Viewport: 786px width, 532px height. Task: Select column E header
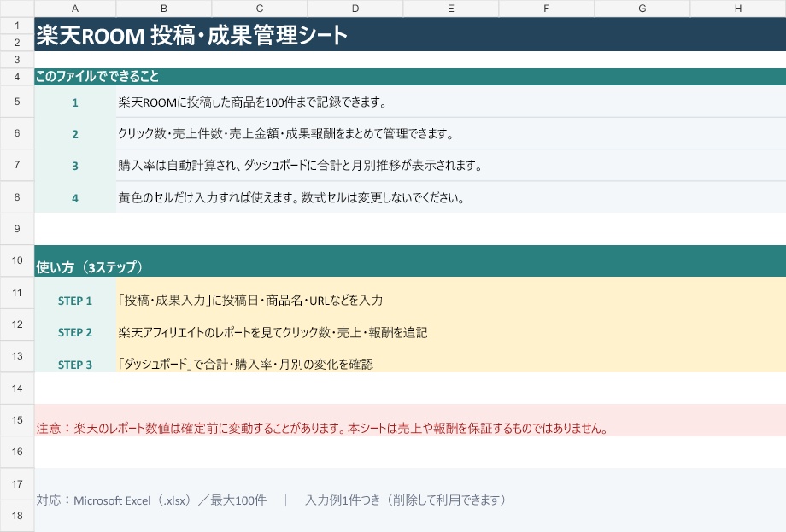tap(451, 9)
